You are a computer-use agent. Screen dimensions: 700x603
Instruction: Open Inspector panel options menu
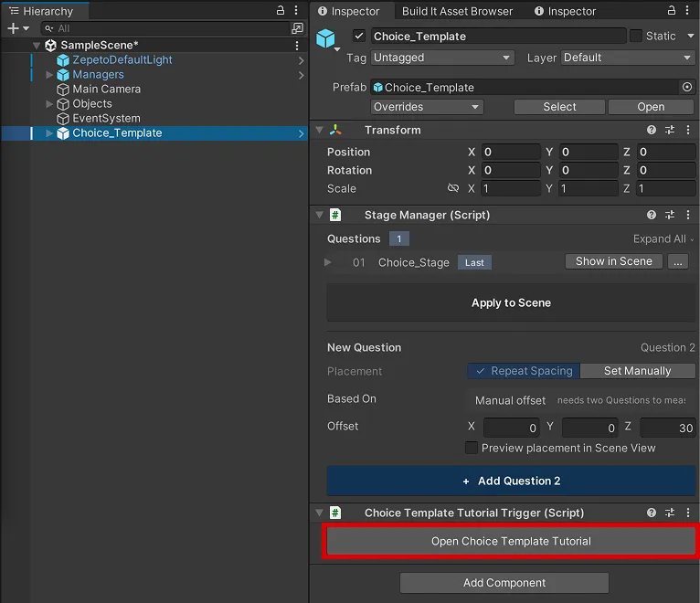tap(687, 10)
